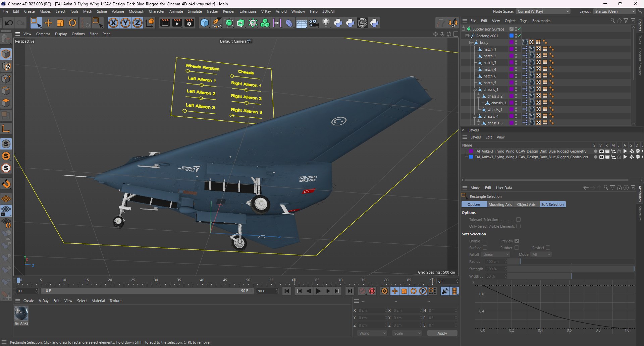The height and width of the screenshot is (346, 644).
Task: Open Attributes User Data menu
Action: (x=504, y=188)
